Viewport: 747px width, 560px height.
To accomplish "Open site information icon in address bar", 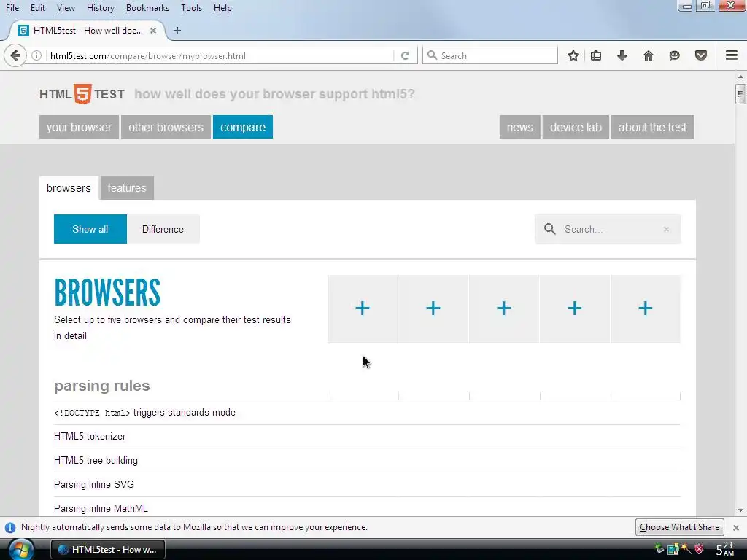I will tap(36, 55).
